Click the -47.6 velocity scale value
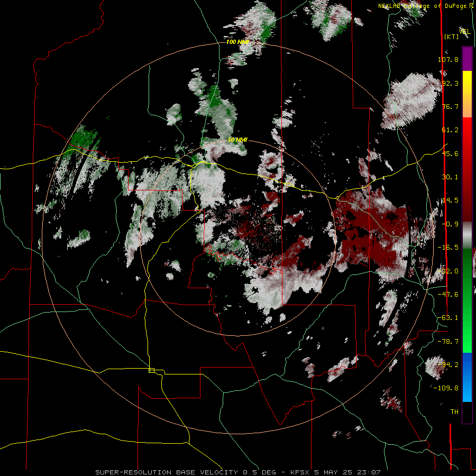 tap(448, 295)
